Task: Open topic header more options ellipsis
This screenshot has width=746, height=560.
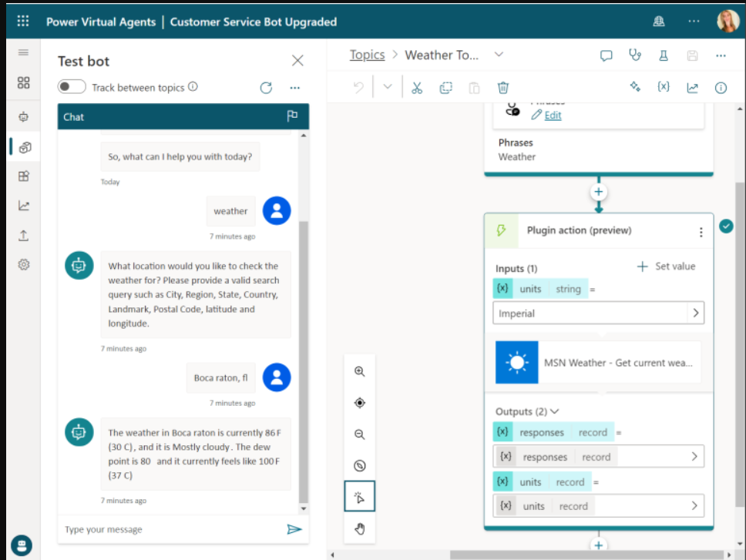Action: (721, 55)
